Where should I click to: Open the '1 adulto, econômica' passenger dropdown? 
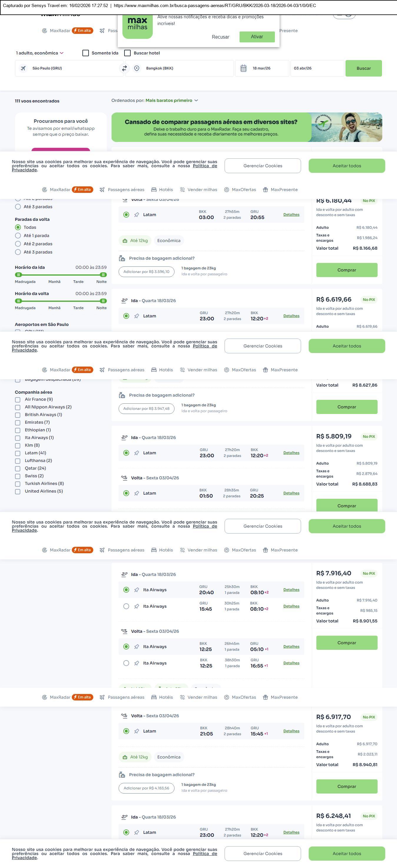pos(40,53)
